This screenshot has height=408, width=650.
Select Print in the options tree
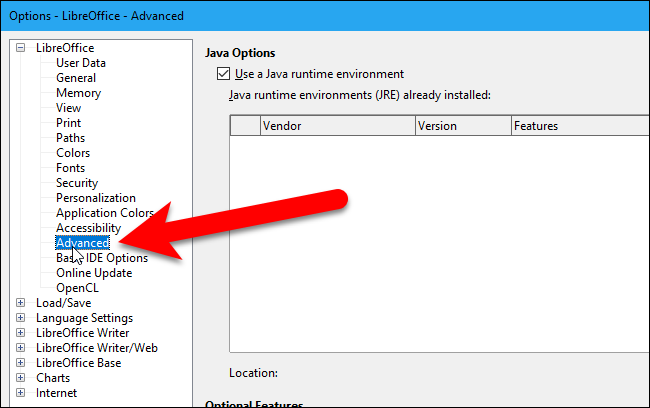68,123
